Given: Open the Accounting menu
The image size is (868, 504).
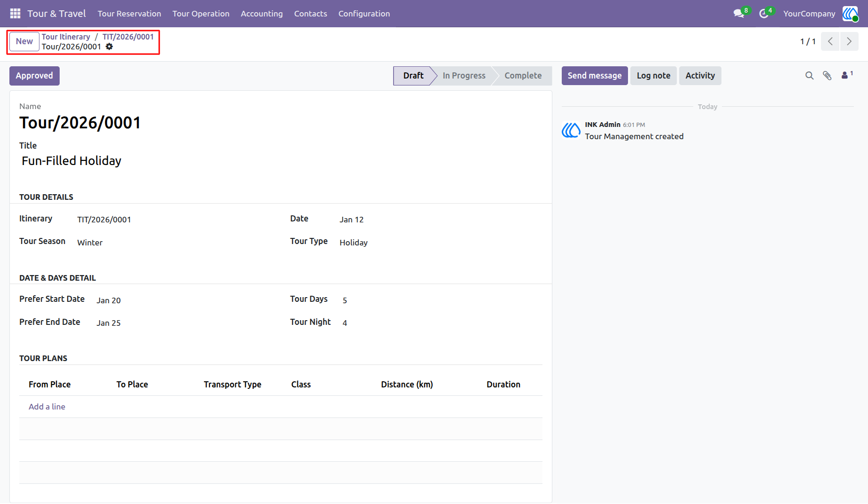Looking at the screenshot, I should point(262,14).
